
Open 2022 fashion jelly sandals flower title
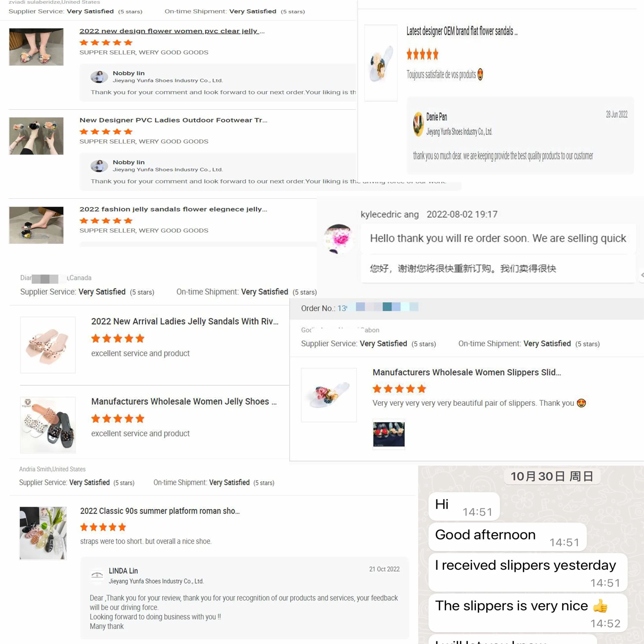click(173, 209)
